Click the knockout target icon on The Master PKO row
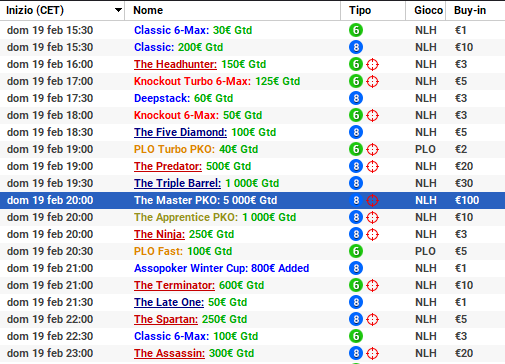The height and width of the screenshot is (364, 505). (x=372, y=200)
